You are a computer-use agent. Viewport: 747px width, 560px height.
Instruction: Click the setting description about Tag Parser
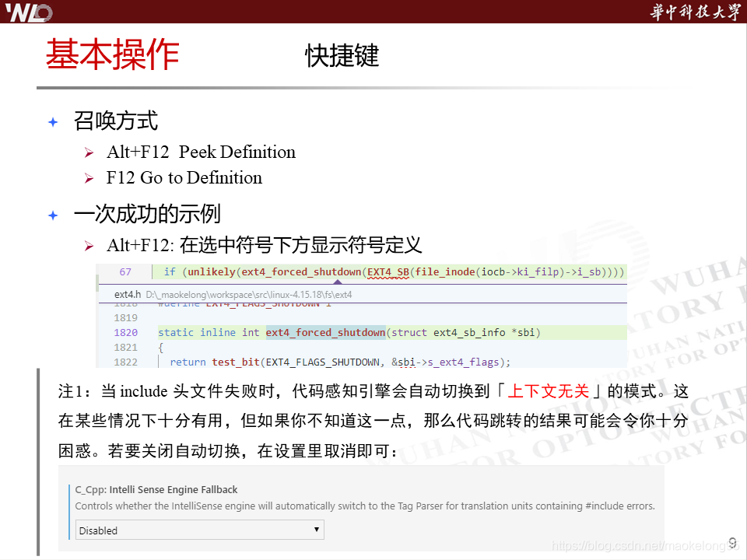[x=365, y=506]
